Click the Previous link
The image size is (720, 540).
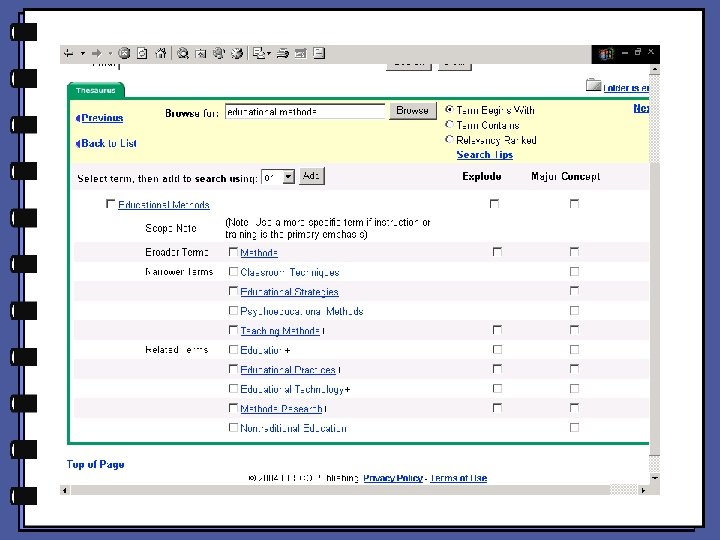[100, 118]
